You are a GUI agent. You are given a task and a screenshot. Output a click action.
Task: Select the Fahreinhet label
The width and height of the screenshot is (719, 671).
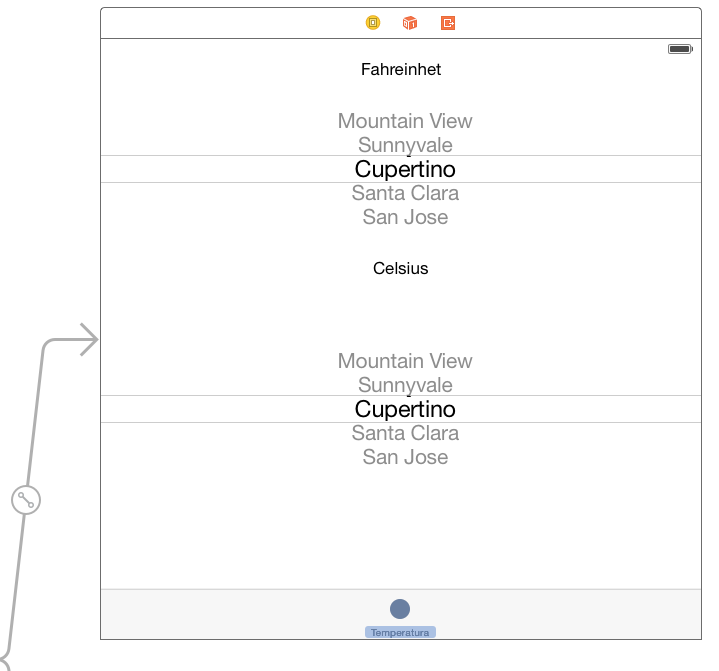401,70
